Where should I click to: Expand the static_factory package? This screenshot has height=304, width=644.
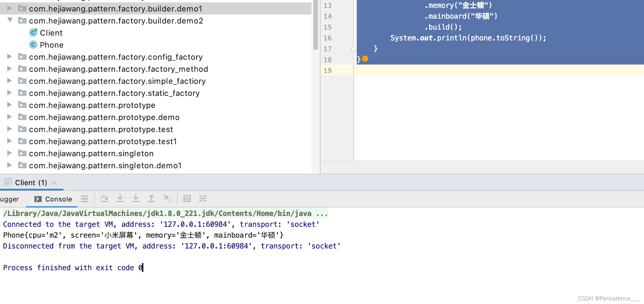[9, 93]
